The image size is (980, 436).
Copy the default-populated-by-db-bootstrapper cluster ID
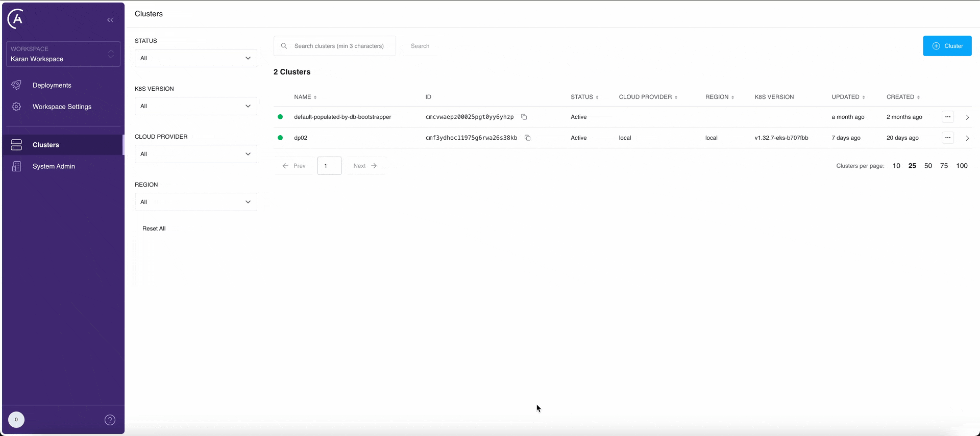524,117
